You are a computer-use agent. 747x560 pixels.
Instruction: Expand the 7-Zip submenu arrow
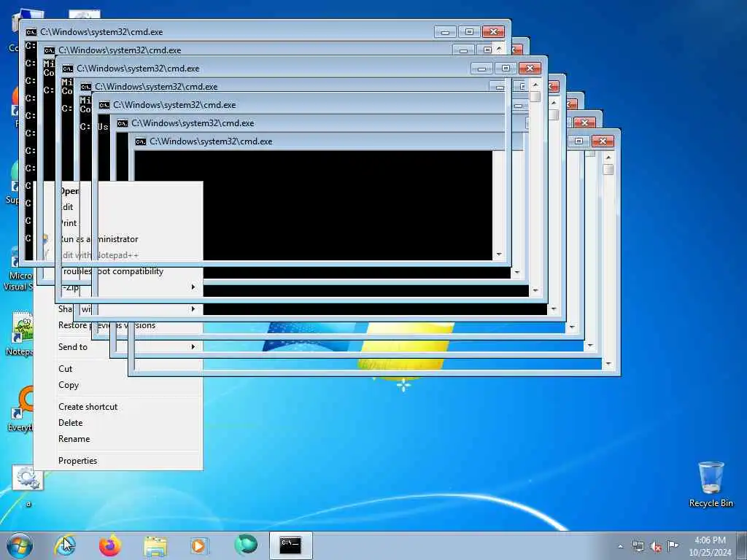pyautogui.click(x=193, y=287)
